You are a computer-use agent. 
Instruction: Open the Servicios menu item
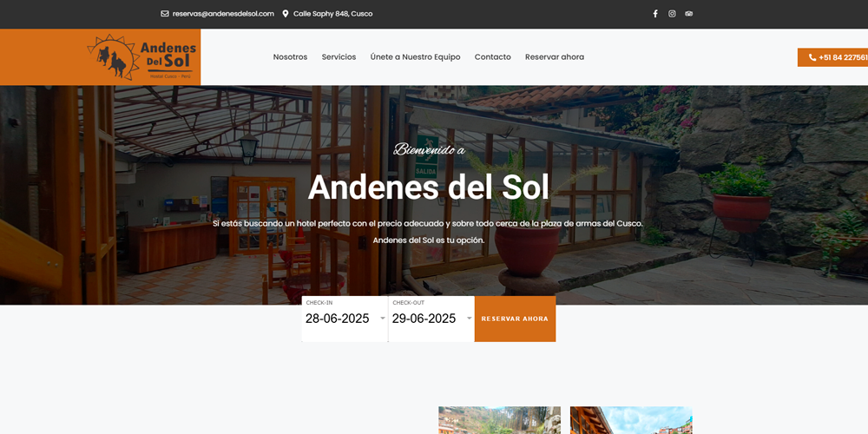(339, 57)
